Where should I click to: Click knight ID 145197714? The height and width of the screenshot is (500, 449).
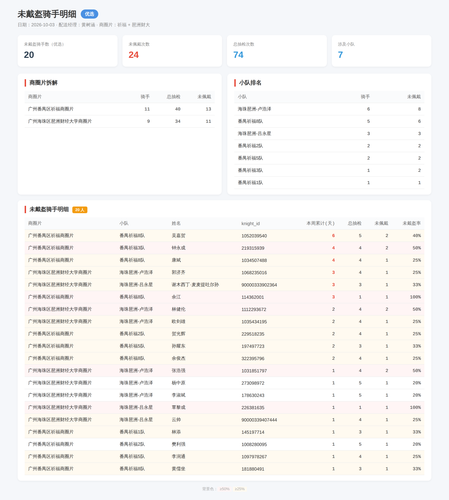click(253, 432)
